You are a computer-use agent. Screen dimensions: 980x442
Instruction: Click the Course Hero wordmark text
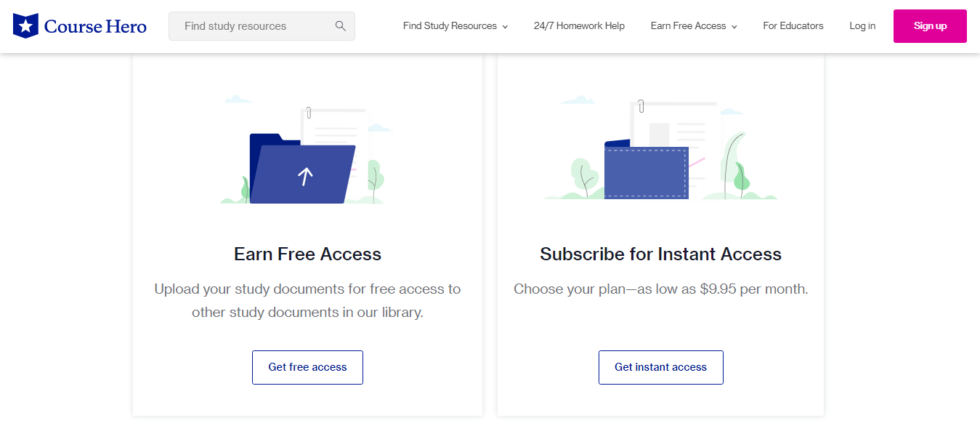(x=95, y=27)
